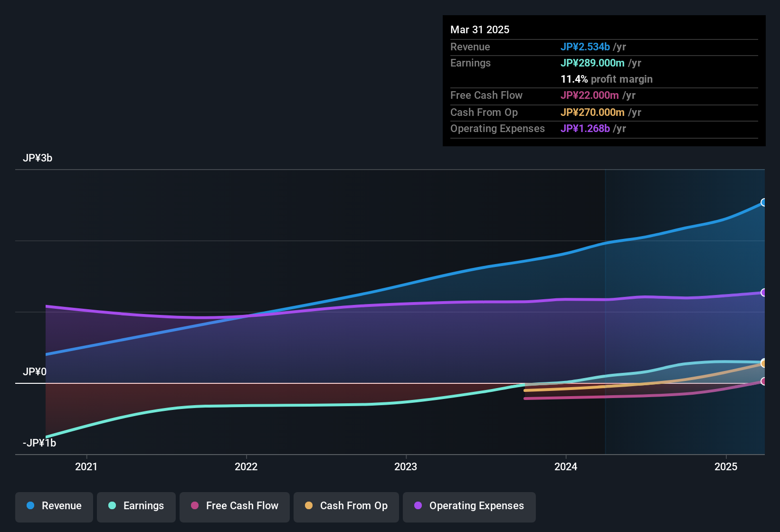Viewport: 780px width, 532px height.
Task: Click the JP¥270.000m cash from op value
Action: tap(592, 112)
